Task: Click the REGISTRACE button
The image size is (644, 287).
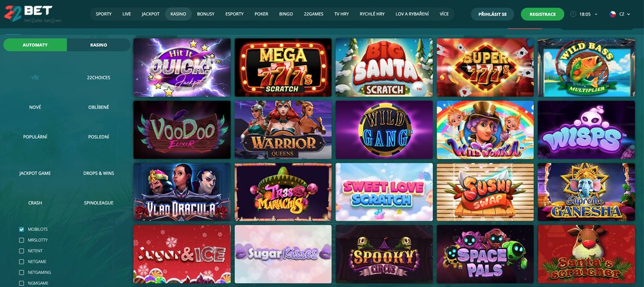Action: [x=542, y=14]
